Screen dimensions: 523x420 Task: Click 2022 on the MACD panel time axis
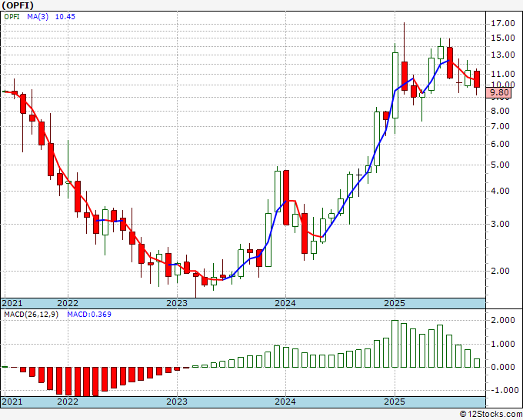68,402
